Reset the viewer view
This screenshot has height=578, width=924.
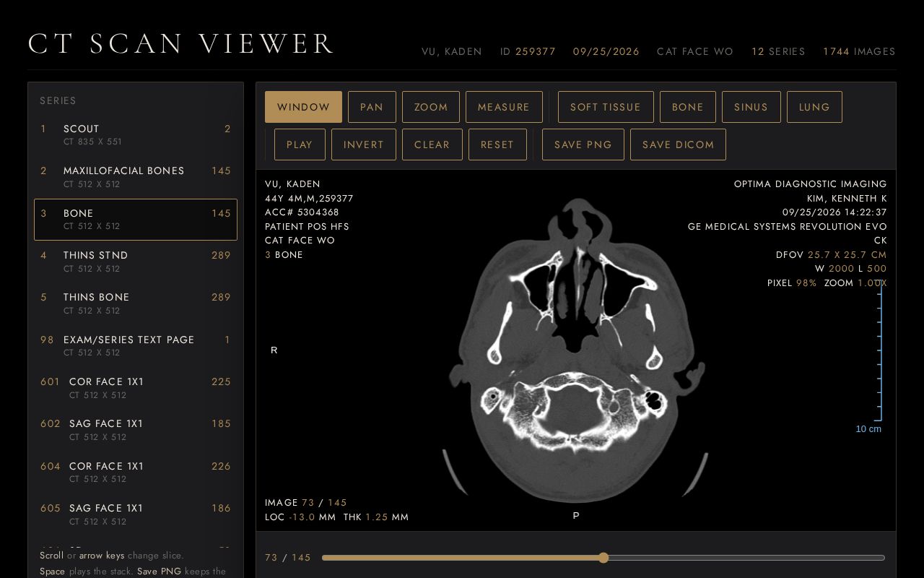click(x=497, y=144)
